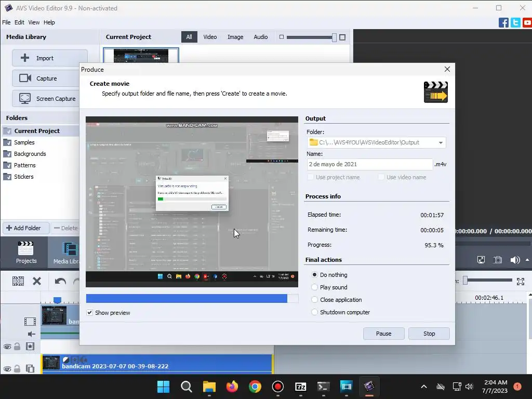Viewport: 532px width, 399px height.
Task: Open the File menu
Action: pyautogui.click(x=6, y=22)
